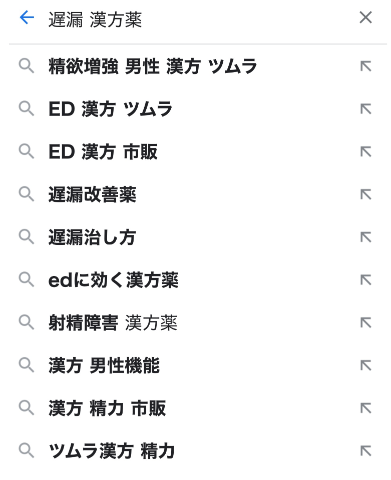Viewport: 391px width, 480px height.
Task: Go back using the blue arrow
Action: [x=27, y=18]
